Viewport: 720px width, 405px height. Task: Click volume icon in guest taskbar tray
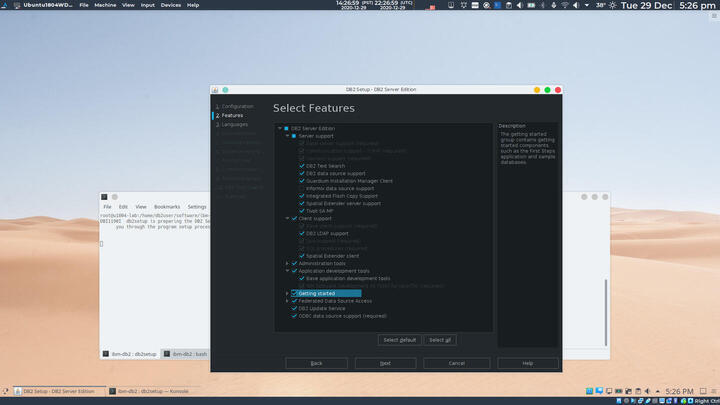(x=647, y=391)
